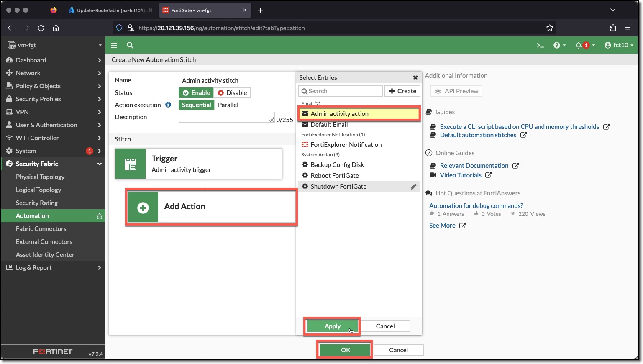Cancel creating the automation stitch
The width and height of the screenshot is (643, 364).
pyautogui.click(x=398, y=350)
